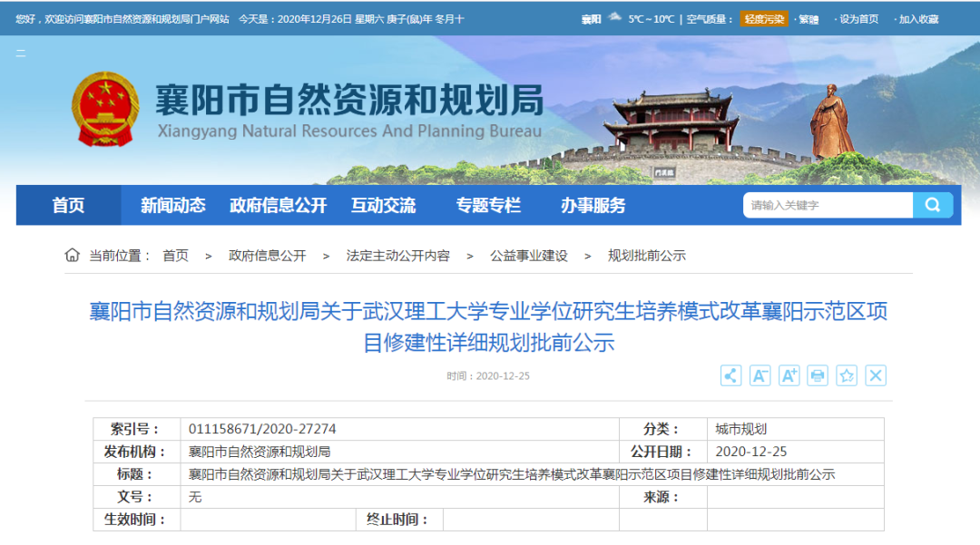Click the national emblem logo
Image resolution: width=980 pixels, height=545 pixels.
tap(105, 109)
